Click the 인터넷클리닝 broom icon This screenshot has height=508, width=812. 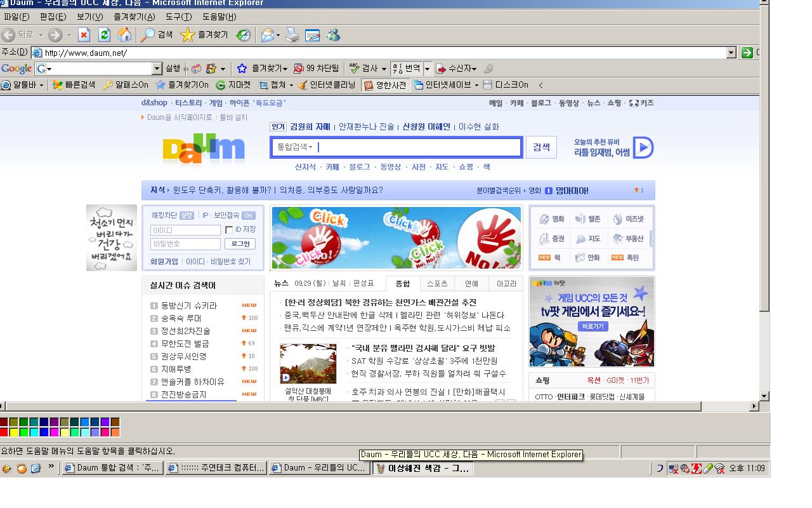(x=303, y=84)
